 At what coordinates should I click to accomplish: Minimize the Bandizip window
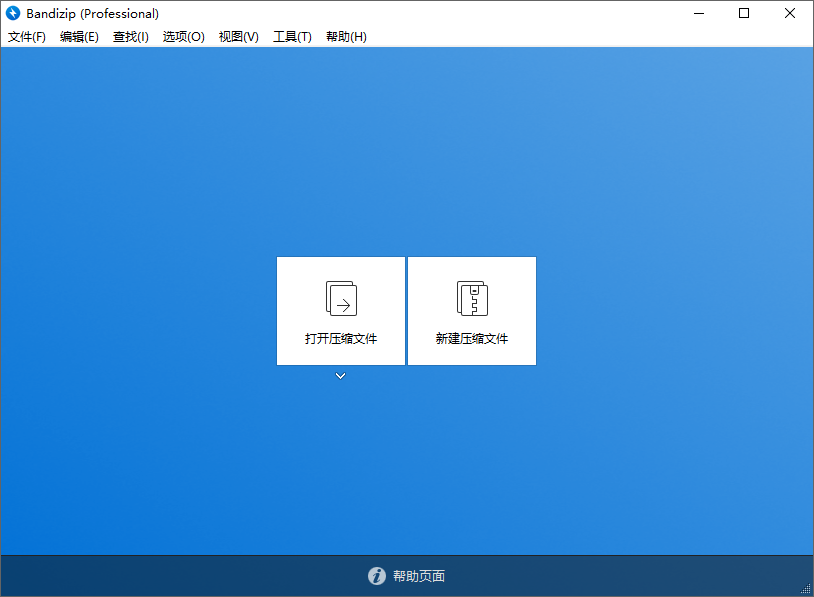tap(698, 13)
